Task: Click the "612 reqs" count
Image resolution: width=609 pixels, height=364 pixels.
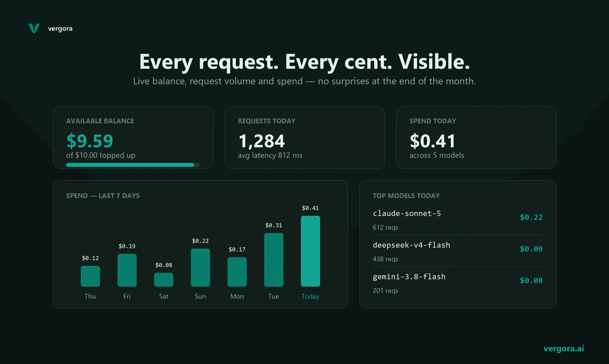Action: point(386,227)
